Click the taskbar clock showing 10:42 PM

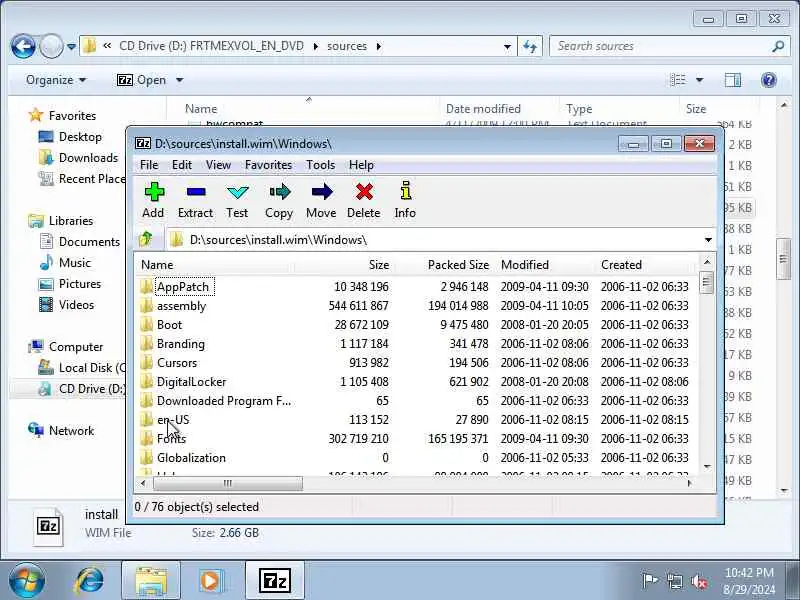click(749, 581)
